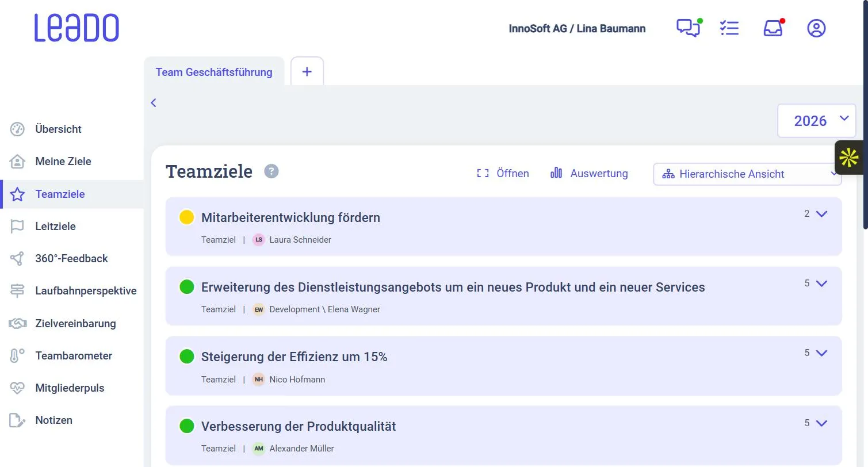
Task: Click the name Alexander Müller
Action: [x=301, y=448]
